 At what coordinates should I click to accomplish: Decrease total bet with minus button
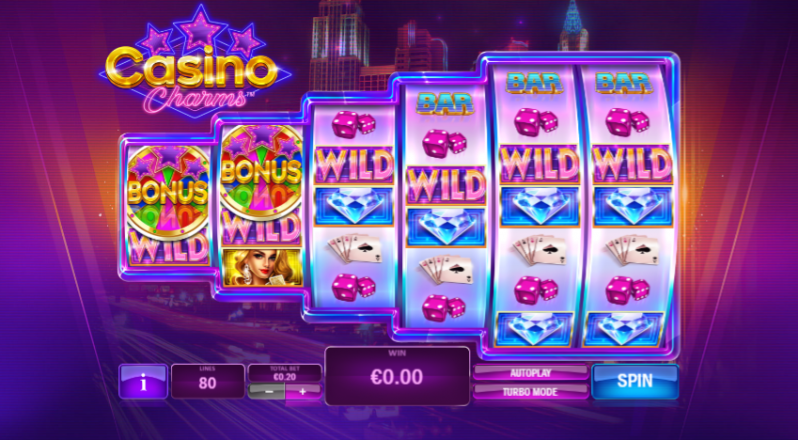(267, 392)
